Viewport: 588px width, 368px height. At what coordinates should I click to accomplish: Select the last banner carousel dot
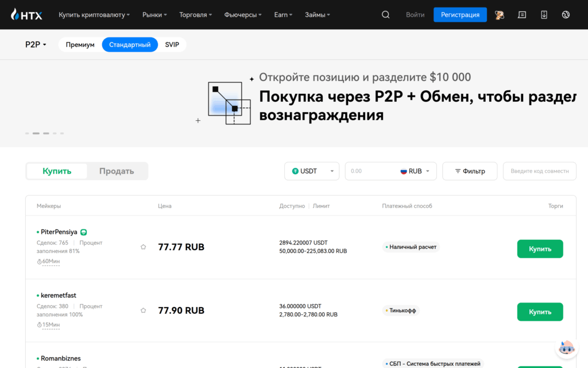coord(62,133)
